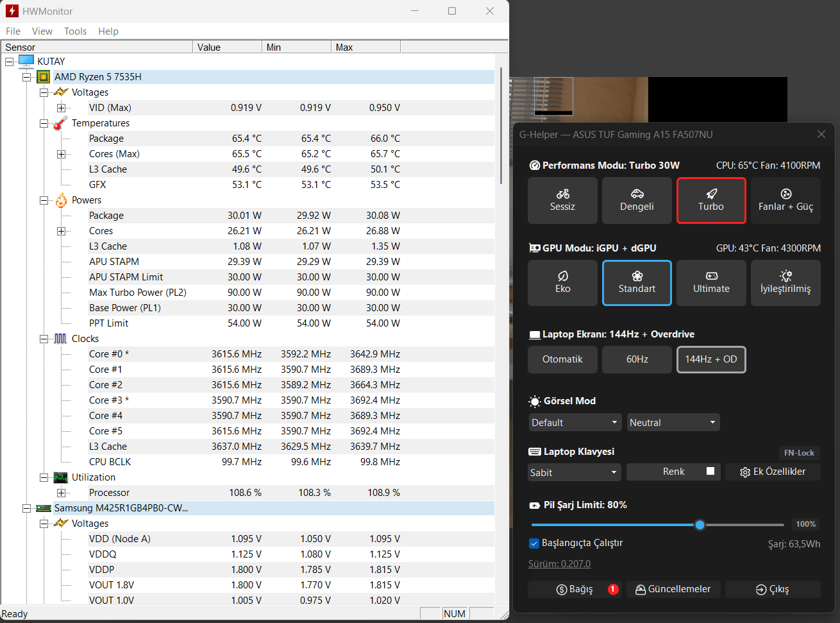Switch the screen to 60Hz
This screenshot has width=840, height=623.
click(x=637, y=359)
